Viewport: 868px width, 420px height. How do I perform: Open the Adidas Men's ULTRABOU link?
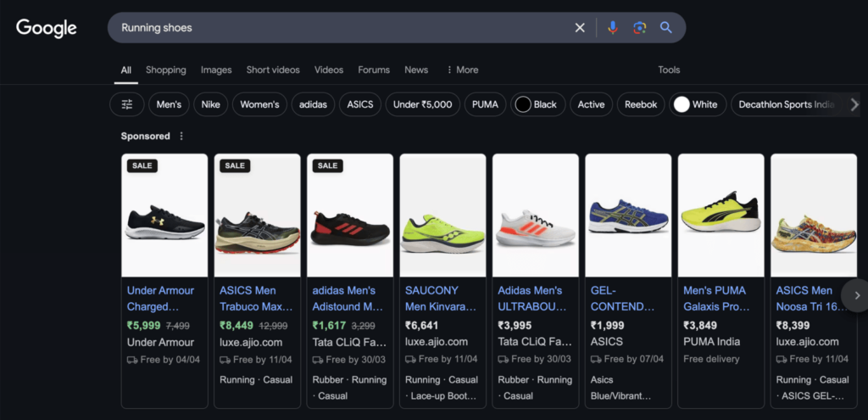coord(532,298)
